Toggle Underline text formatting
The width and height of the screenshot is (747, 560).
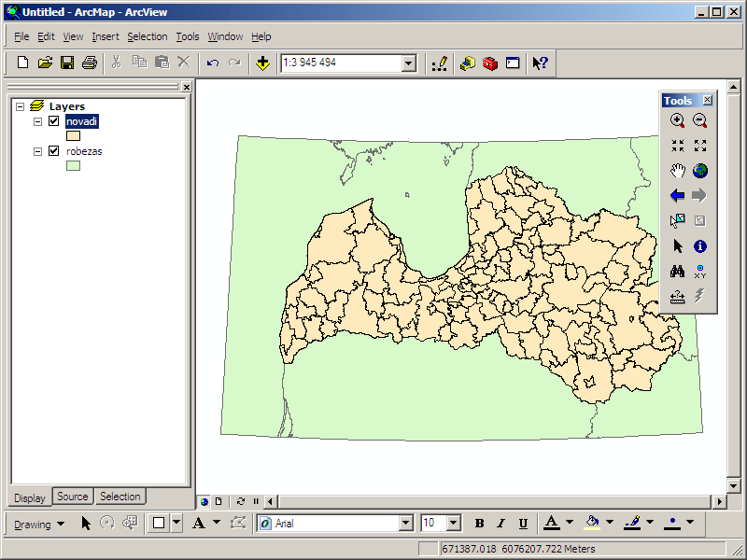523,524
